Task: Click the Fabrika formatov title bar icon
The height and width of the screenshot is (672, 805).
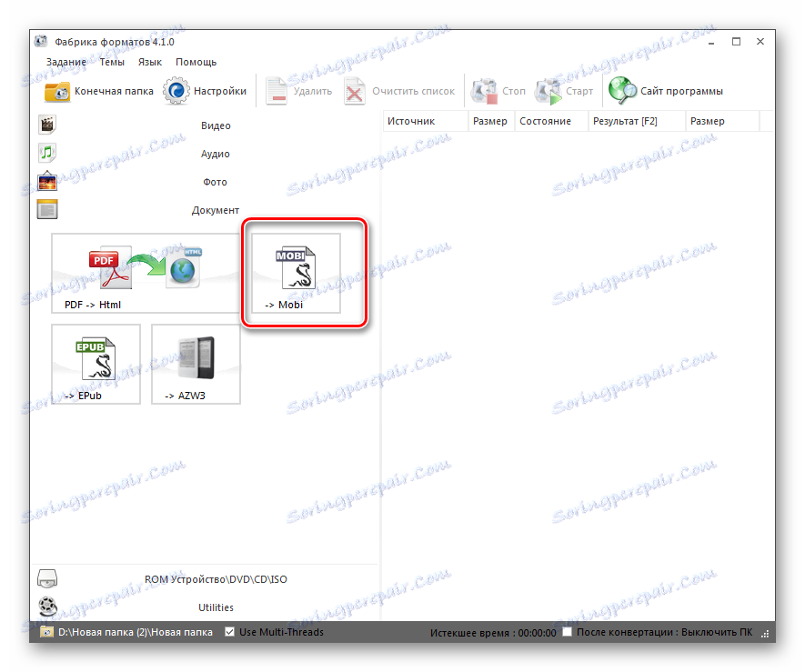Action: (41, 41)
